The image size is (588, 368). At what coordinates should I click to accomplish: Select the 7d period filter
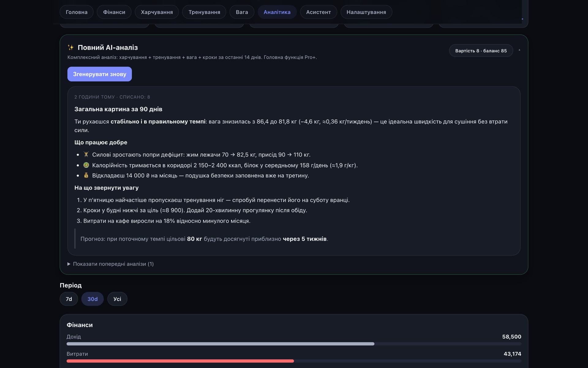pyautogui.click(x=69, y=299)
